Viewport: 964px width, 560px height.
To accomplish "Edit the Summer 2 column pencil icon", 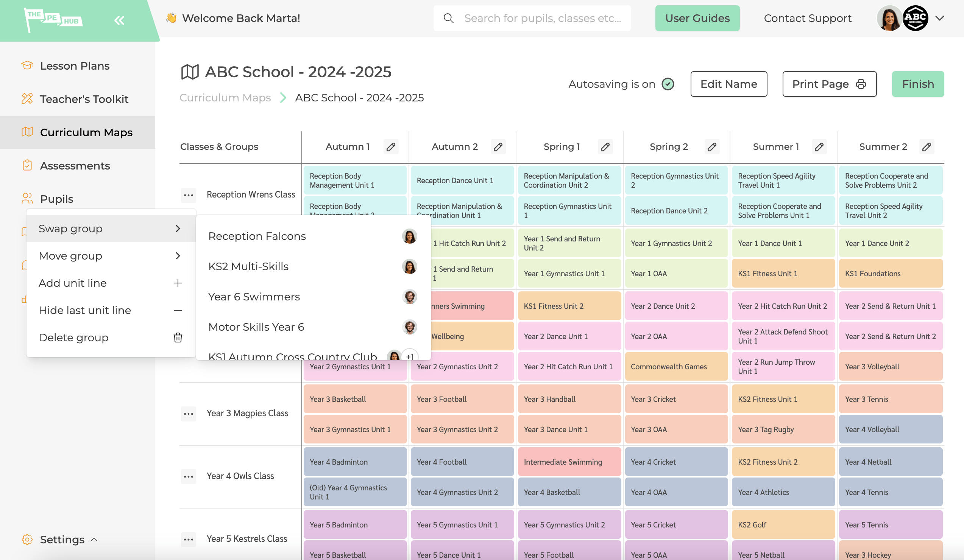I will point(926,147).
